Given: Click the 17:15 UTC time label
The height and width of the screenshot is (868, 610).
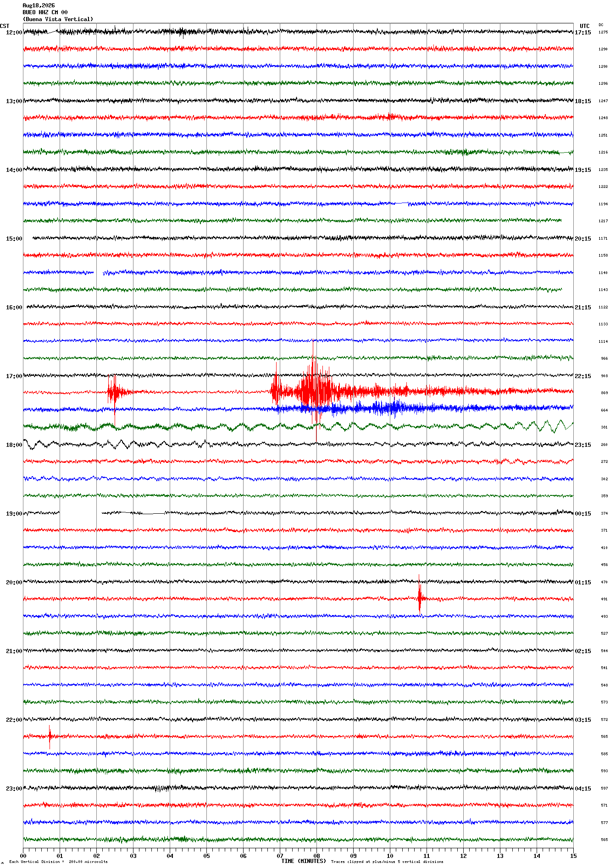Looking at the screenshot, I should point(583,33).
